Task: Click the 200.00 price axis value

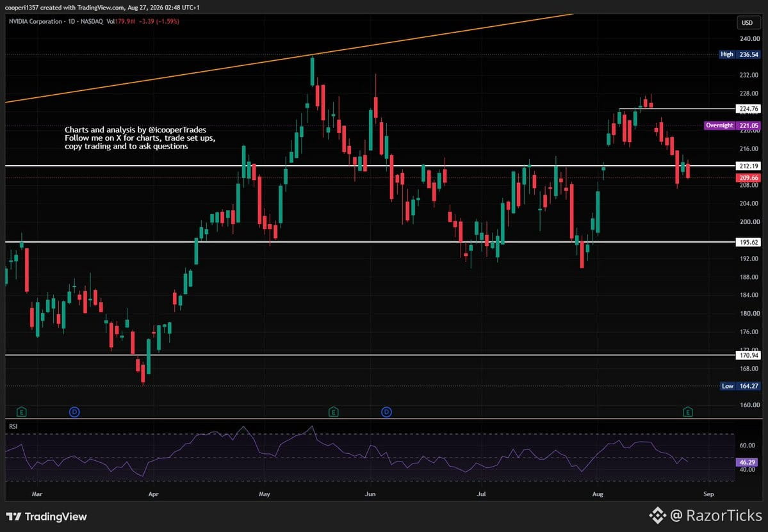Action: pos(749,222)
